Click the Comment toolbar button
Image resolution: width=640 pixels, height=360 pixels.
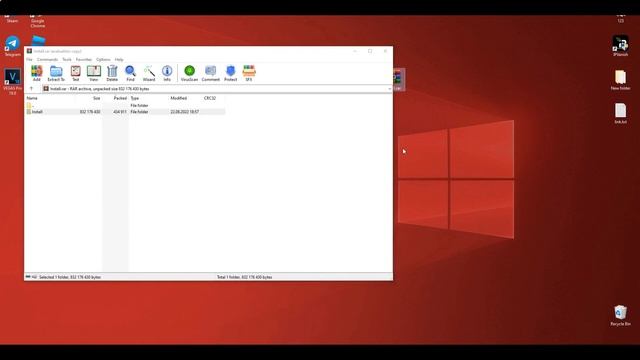point(211,73)
